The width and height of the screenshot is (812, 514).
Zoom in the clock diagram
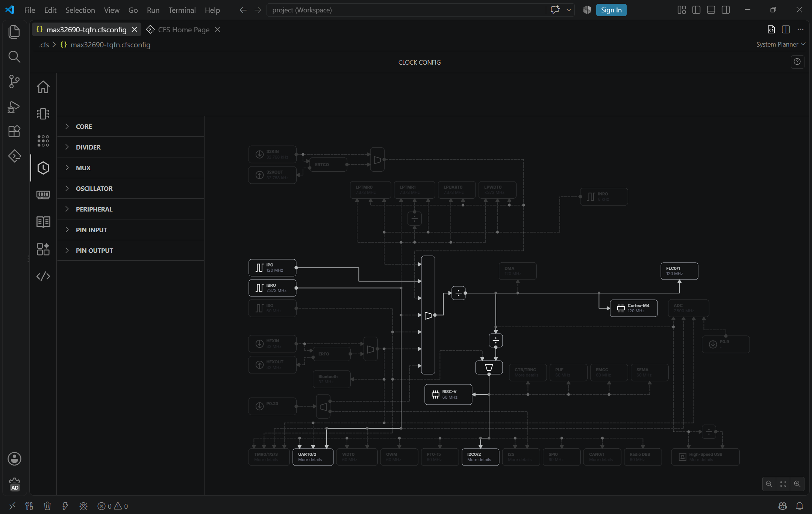coord(797,484)
